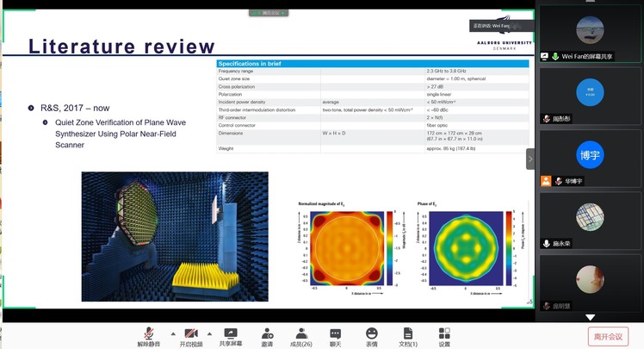
Task: Click the red 离开会议 leave button
Action: coord(609,335)
